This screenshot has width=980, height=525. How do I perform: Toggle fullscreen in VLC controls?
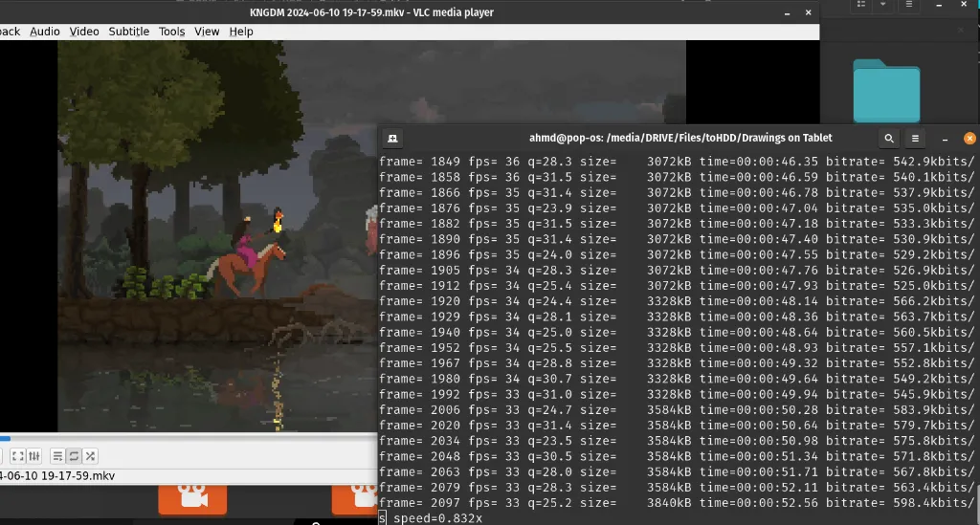tap(17, 456)
